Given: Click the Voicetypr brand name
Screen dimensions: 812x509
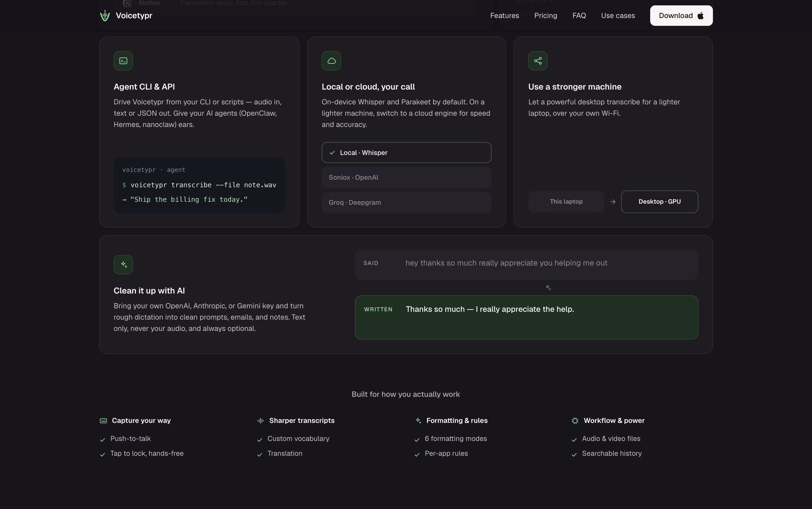Looking at the screenshot, I should tap(134, 16).
